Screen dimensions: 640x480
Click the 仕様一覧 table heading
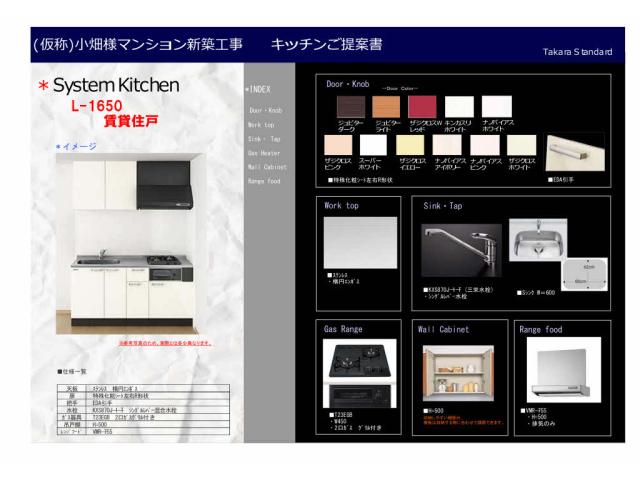(72, 371)
